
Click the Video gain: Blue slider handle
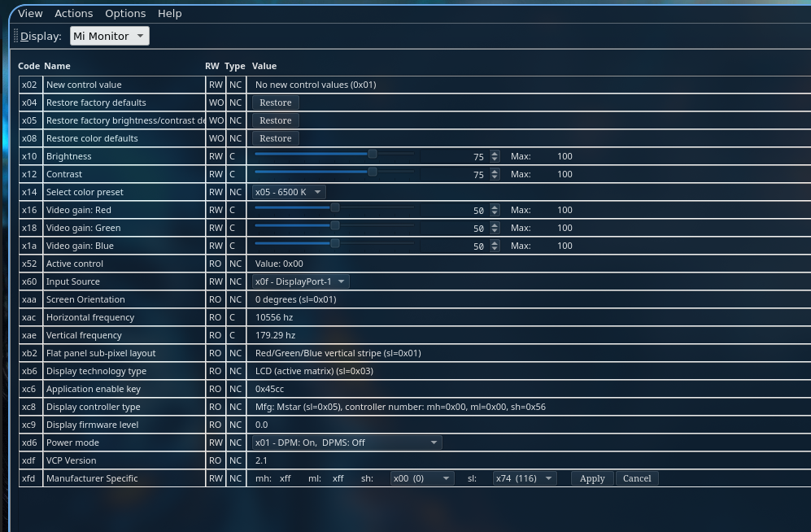(335, 243)
